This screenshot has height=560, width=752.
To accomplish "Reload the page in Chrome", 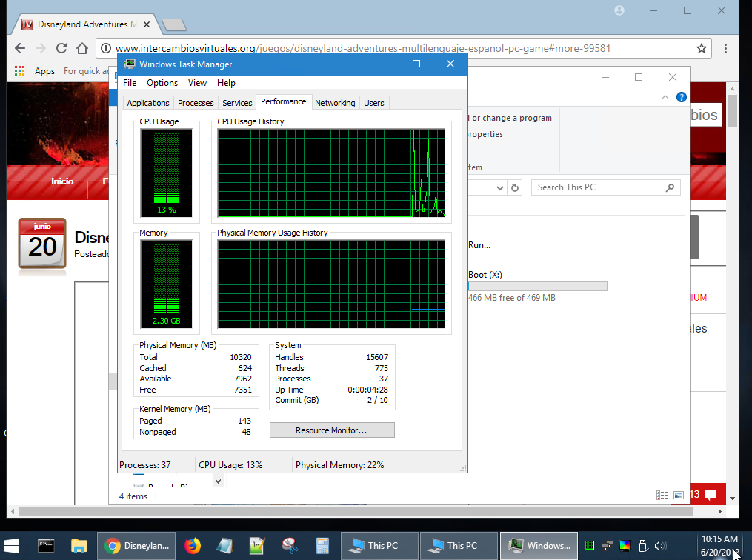I will (61, 47).
